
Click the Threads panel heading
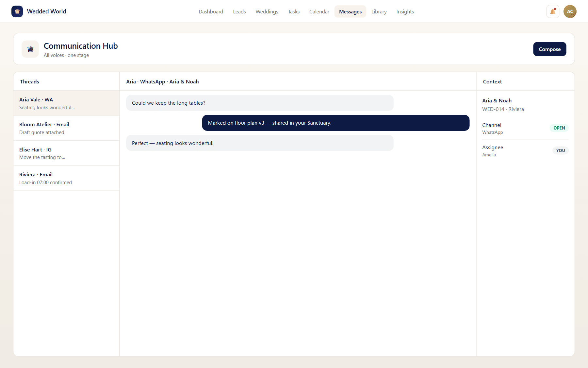[29, 81]
